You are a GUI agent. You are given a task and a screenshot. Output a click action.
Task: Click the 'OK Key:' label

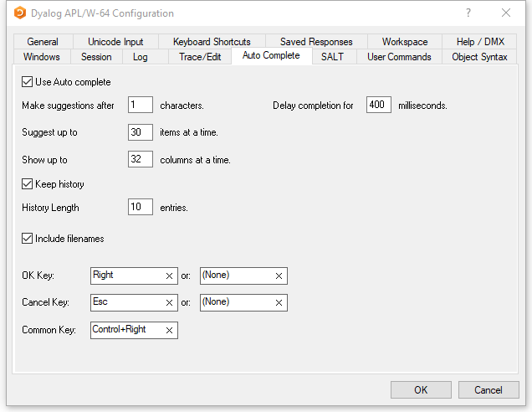pos(38,276)
